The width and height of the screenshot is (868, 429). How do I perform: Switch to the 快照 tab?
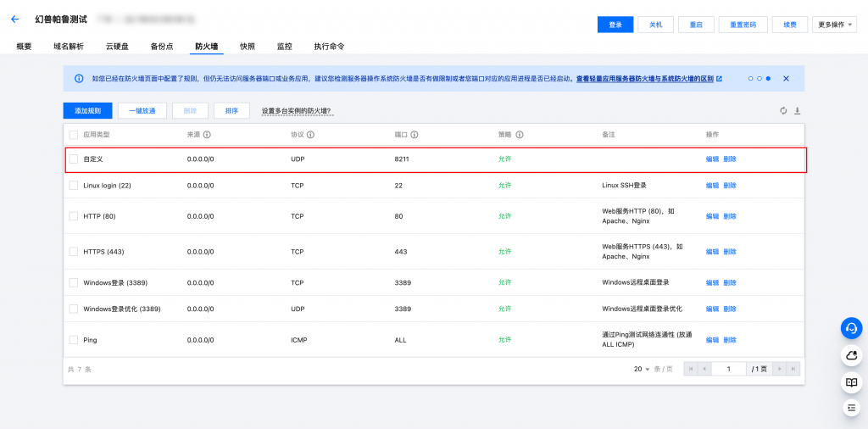(x=248, y=47)
